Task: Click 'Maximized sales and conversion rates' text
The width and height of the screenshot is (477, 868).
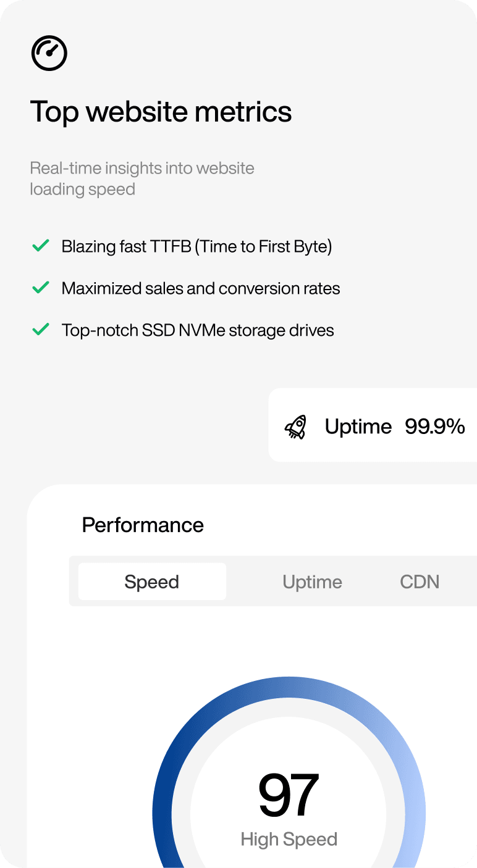Action: tap(201, 288)
